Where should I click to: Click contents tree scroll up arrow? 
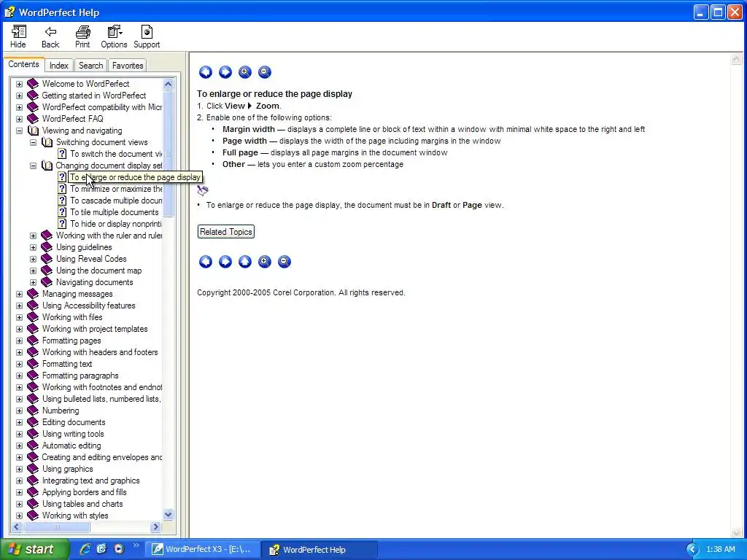(x=169, y=85)
